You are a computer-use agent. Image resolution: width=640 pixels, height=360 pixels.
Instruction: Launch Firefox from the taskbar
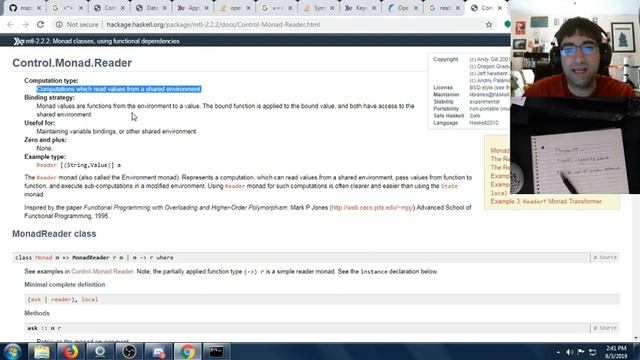71,351
